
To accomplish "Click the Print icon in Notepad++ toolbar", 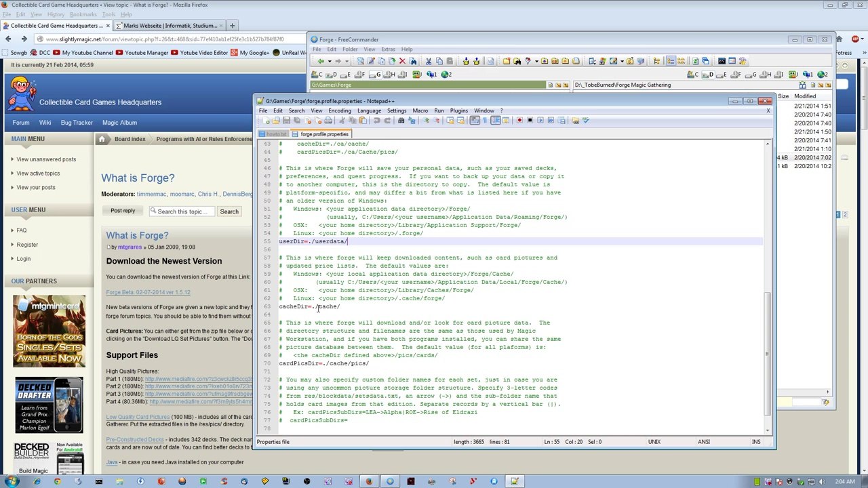I will click(328, 121).
